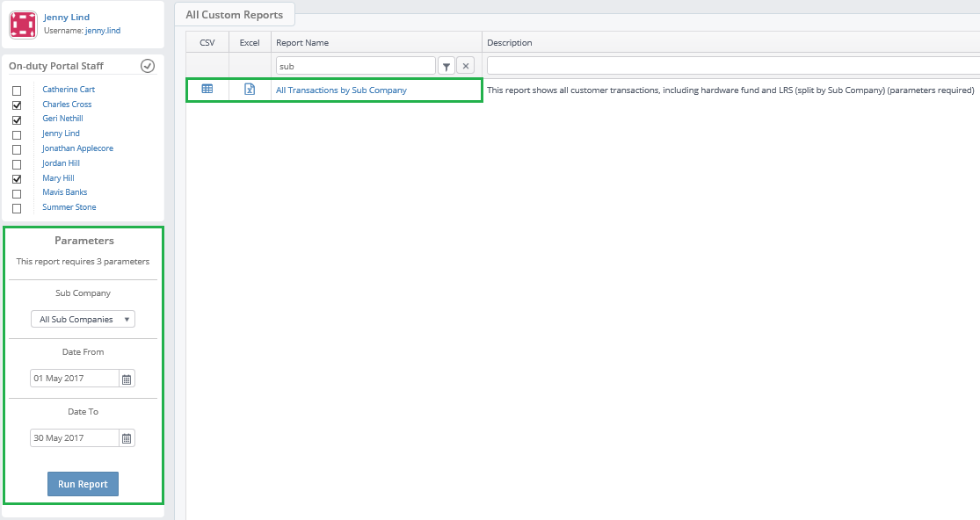Open Catherine Cart staff link

pyautogui.click(x=69, y=90)
